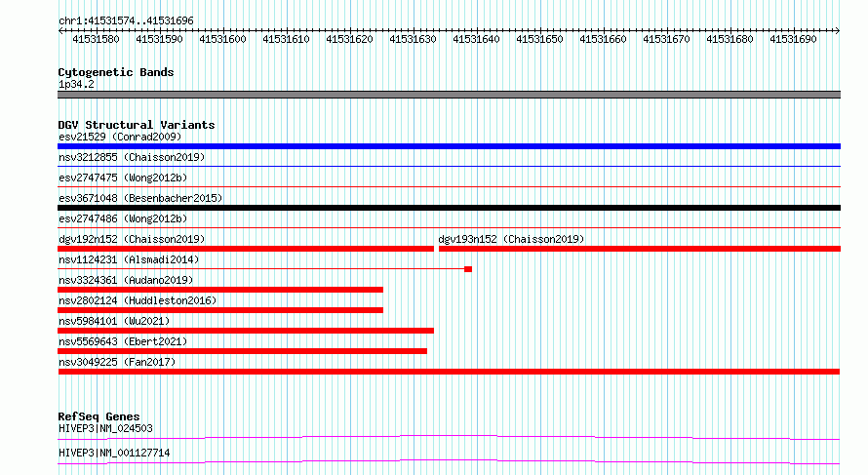Viewport: 868px width, 475px height.
Task: Open gene HIVEP3|NM_001127714 label
Action: coord(114,453)
